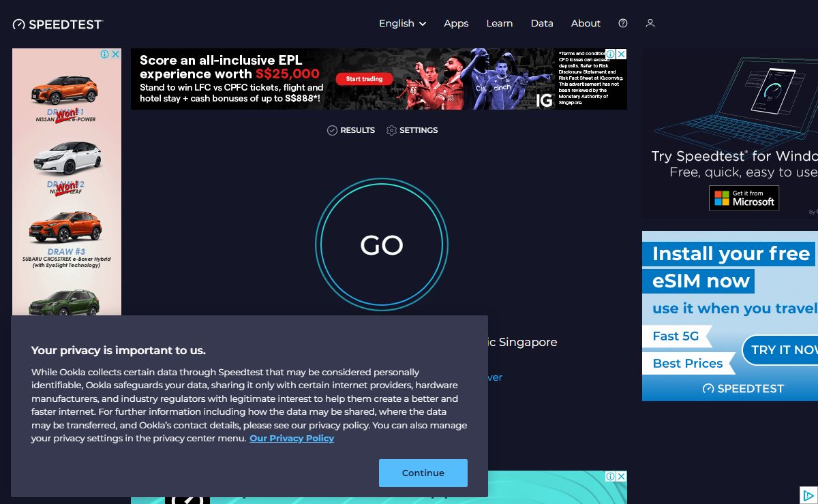The image size is (818, 504).
Task: Close the EPL experience banner ad
Action: [621, 54]
